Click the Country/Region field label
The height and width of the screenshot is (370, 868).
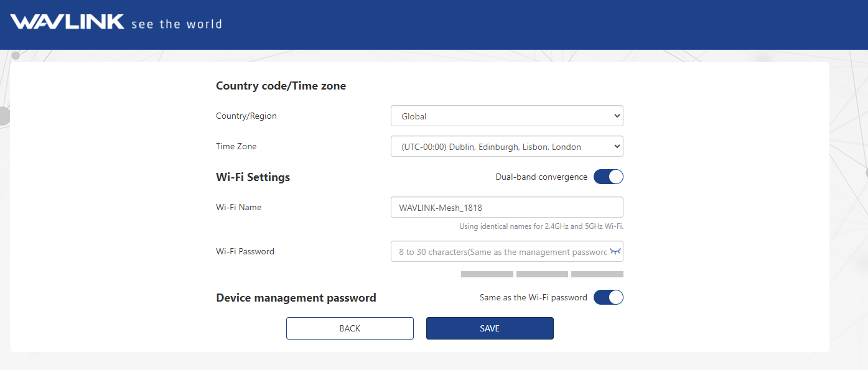pyautogui.click(x=246, y=116)
